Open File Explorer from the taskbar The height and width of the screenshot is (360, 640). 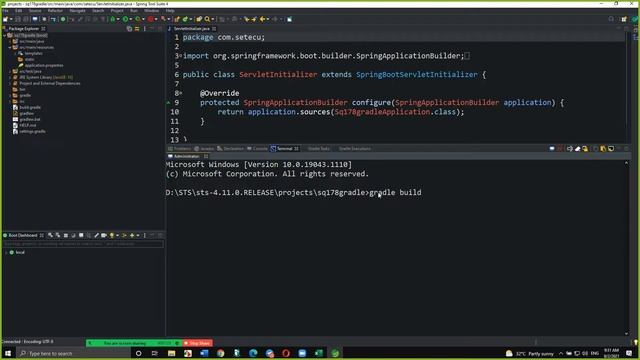point(171,353)
